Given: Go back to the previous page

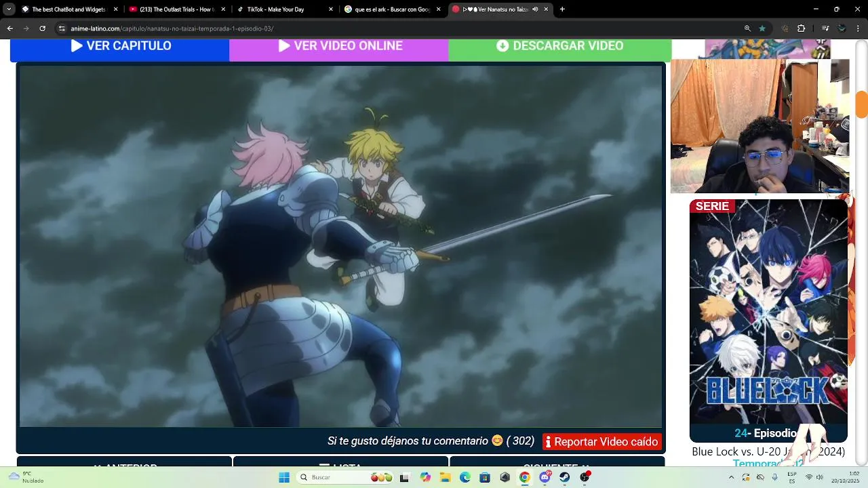Looking at the screenshot, I should tap(10, 28).
